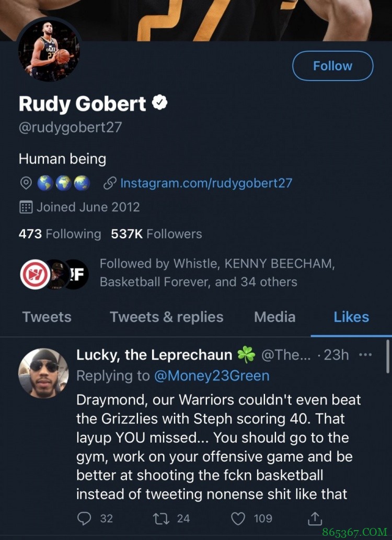Switch to the Tweets tab

coord(47,317)
